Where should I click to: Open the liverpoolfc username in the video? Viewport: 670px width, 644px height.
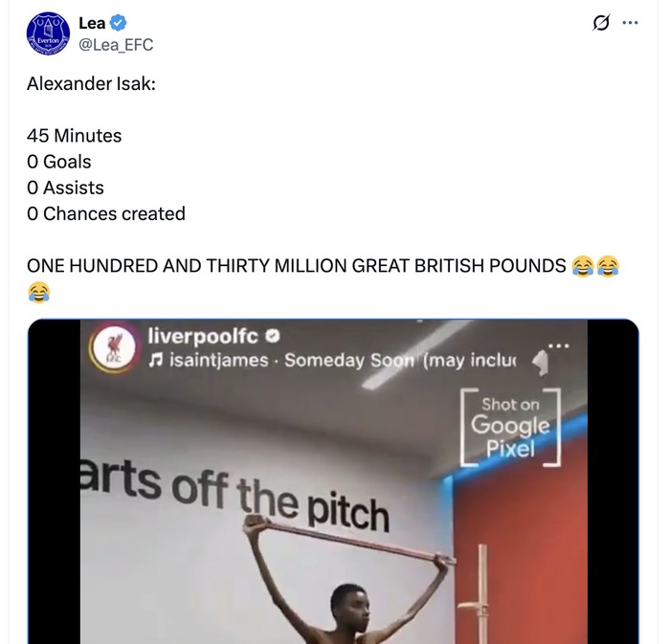click(x=205, y=337)
